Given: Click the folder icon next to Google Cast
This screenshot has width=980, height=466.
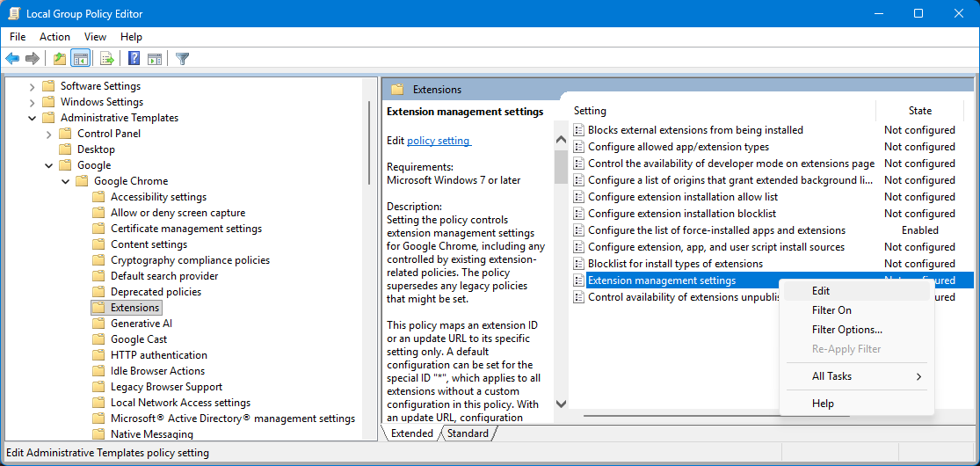Looking at the screenshot, I should coord(98,339).
